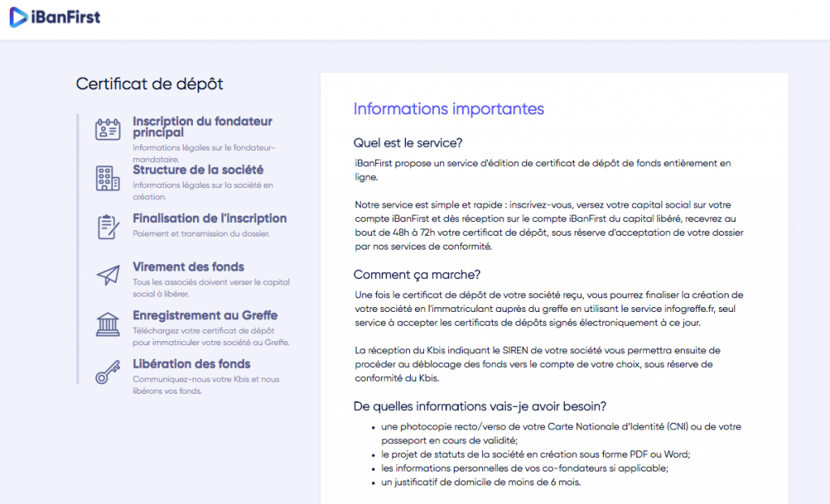Click the courthouse icon for Greffe registration

tap(108, 323)
